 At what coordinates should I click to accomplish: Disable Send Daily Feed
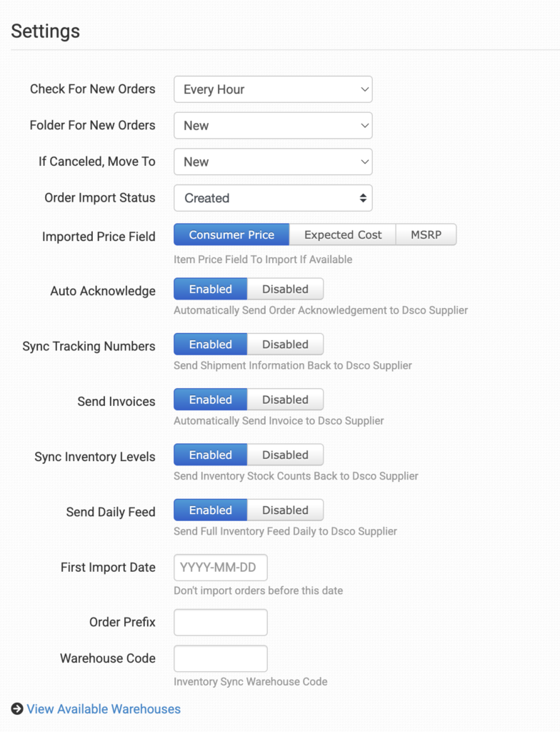[x=285, y=510]
